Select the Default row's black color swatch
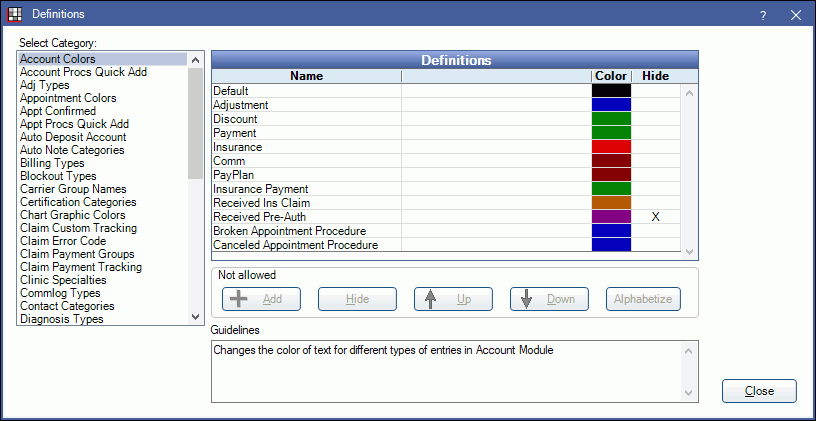816x421 pixels. 611,91
